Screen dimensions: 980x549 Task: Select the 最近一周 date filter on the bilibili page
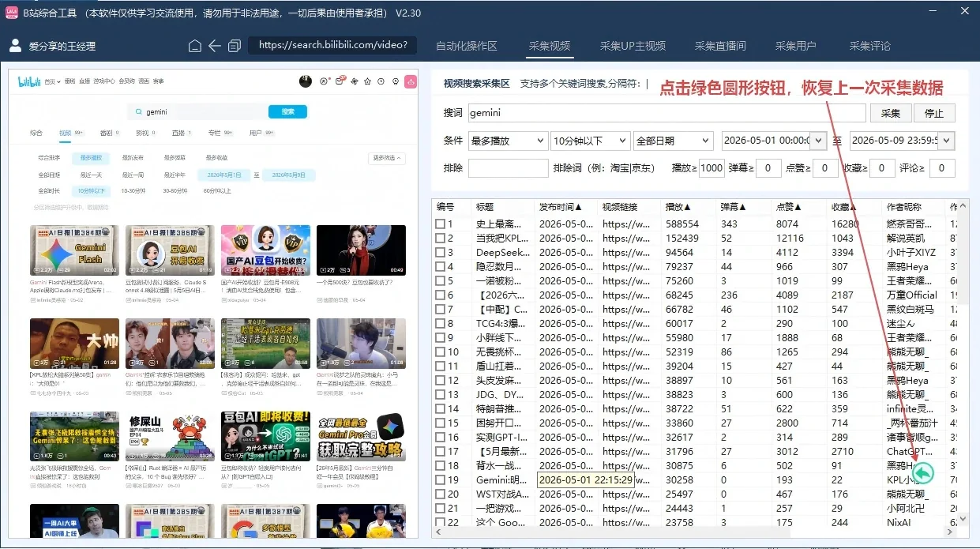click(133, 175)
